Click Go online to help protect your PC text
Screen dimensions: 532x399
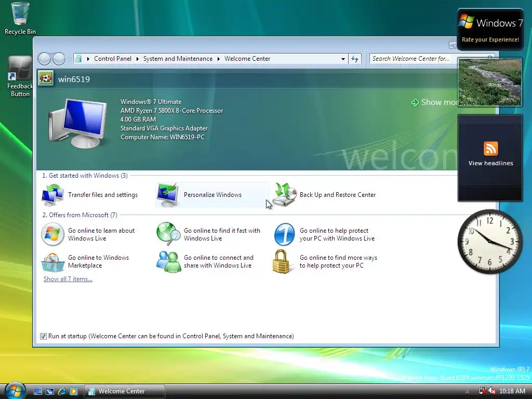tap(337, 234)
